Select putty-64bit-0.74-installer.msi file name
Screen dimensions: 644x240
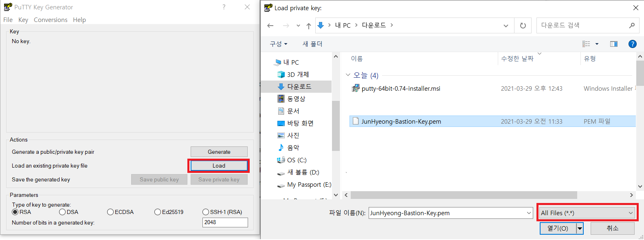pos(401,88)
